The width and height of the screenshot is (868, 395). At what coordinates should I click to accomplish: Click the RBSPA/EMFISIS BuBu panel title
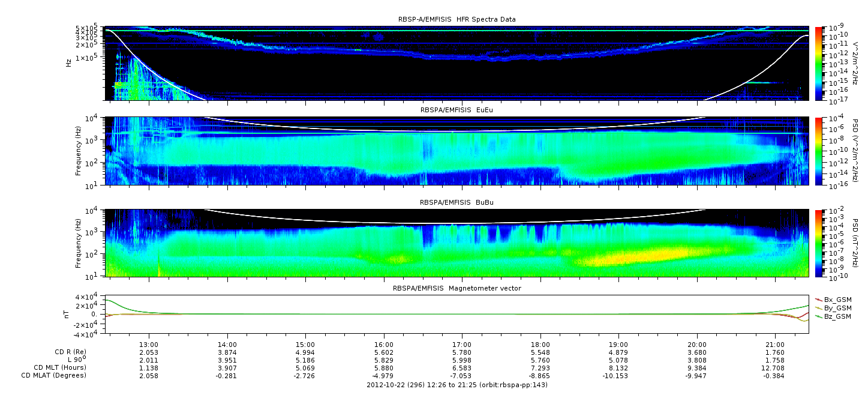tap(456, 203)
